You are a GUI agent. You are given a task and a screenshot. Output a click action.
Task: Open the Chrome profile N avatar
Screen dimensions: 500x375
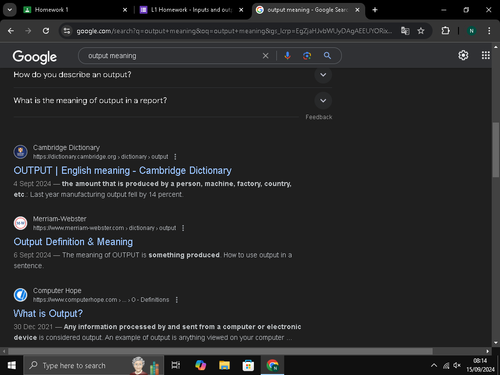point(471,31)
